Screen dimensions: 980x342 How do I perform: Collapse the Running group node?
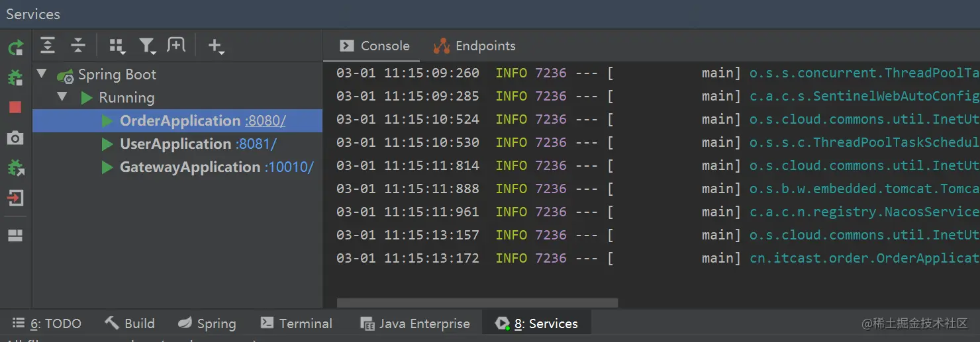63,97
